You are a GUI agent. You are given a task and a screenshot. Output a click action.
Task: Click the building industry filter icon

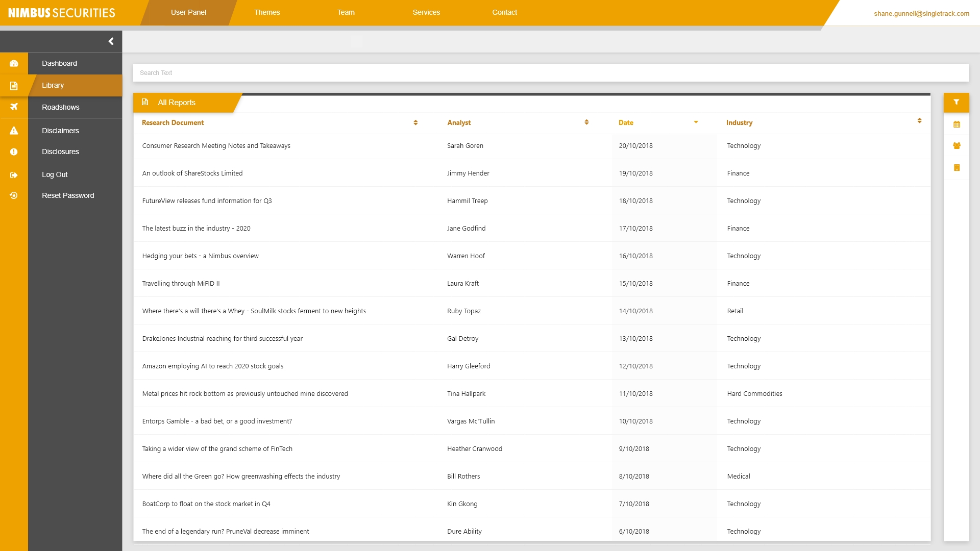click(957, 168)
